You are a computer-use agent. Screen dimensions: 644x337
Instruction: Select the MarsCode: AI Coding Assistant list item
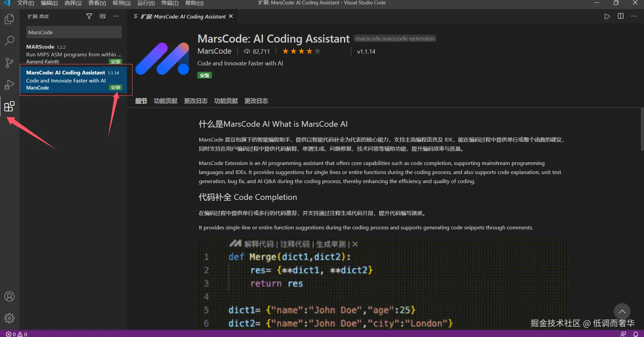click(x=74, y=80)
